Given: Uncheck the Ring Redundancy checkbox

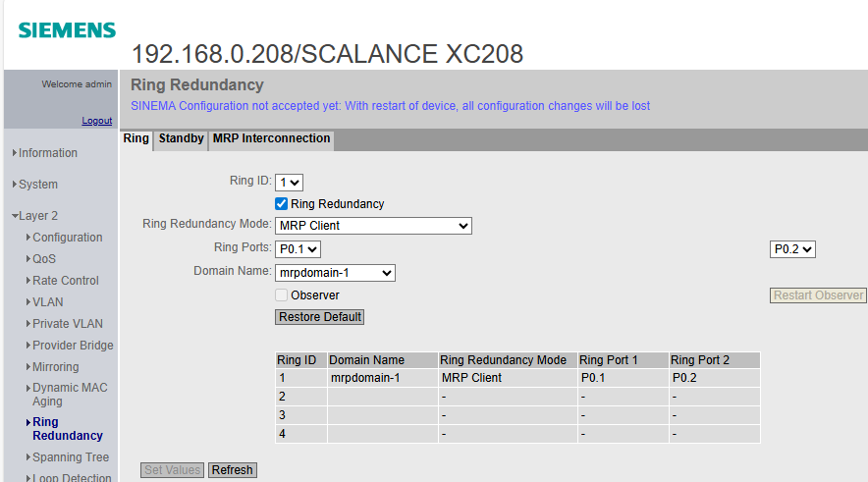Looking at the screenshot, I should coord(282,204).
